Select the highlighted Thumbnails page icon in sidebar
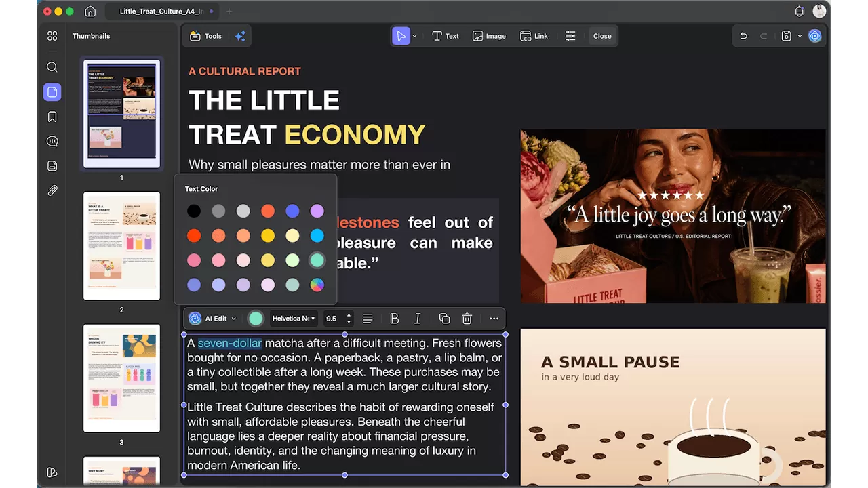Image resolution: width=868 pixels, height=488 pixels. coord(52,92)
